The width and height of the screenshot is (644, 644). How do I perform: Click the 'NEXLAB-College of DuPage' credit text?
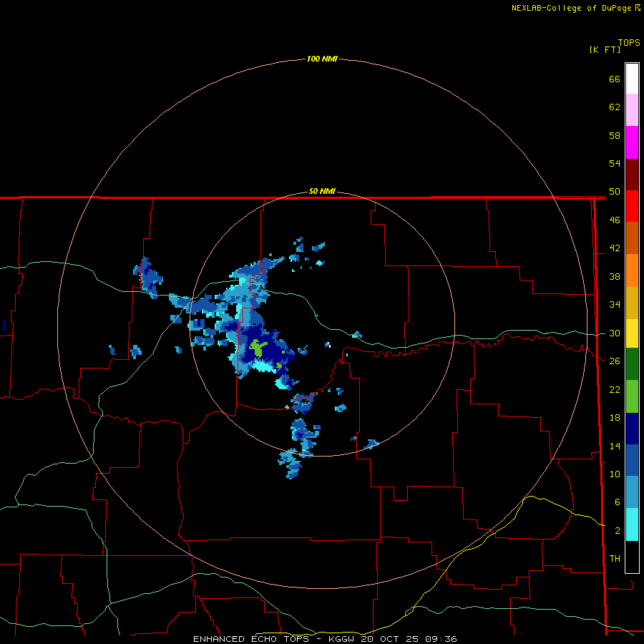pos(571,8)
